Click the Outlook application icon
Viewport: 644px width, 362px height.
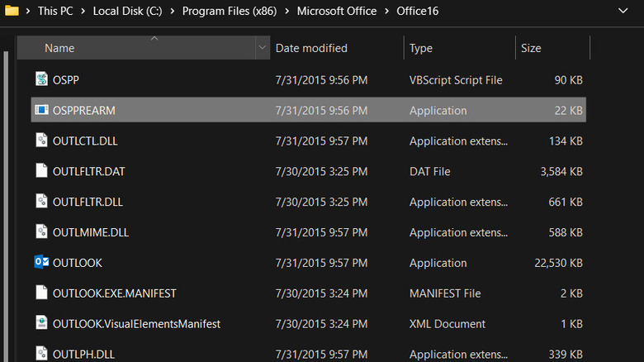point(41,262)
